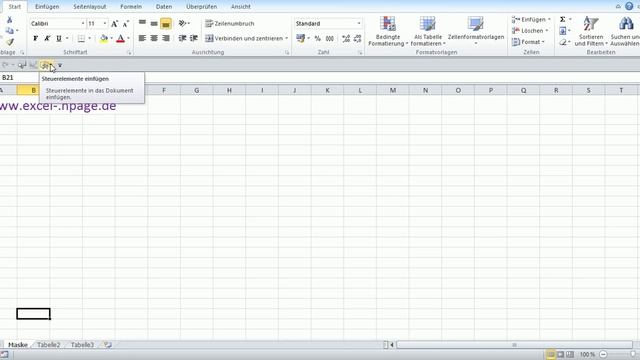Expand the Verbinden und zentrieren dropdown arrow
Viewport: 640px width, 360px height.
click(287, 38)
